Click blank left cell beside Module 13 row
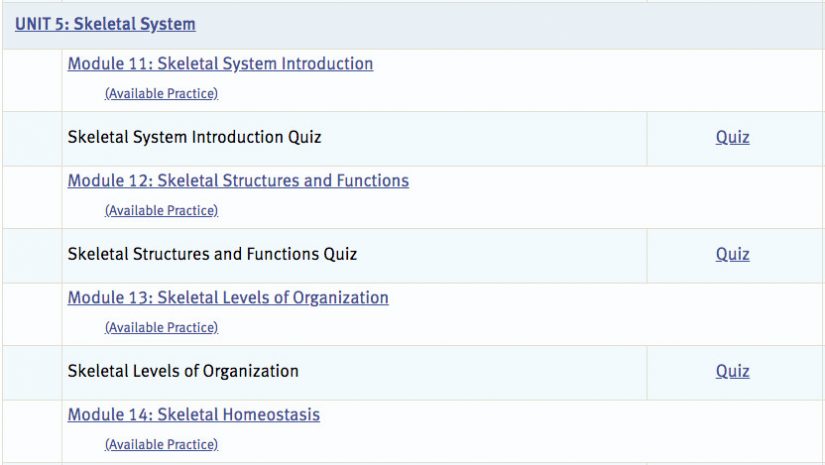 point(31,314)
